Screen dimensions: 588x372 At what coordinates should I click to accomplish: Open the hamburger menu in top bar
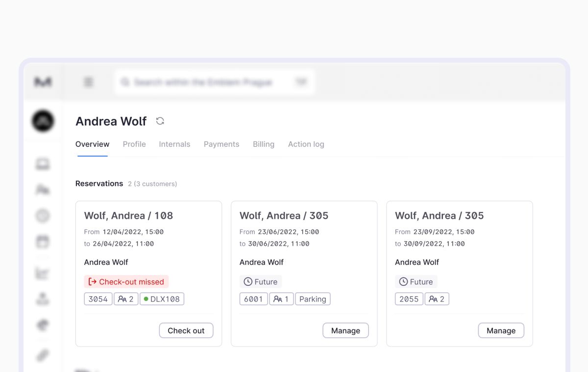pos(88,82)
